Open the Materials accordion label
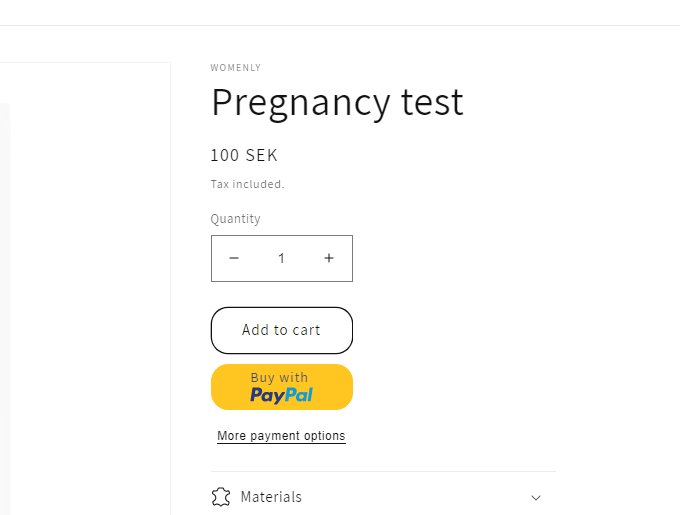The height and width of the screenshot is (515, 680). coord(271,497)
